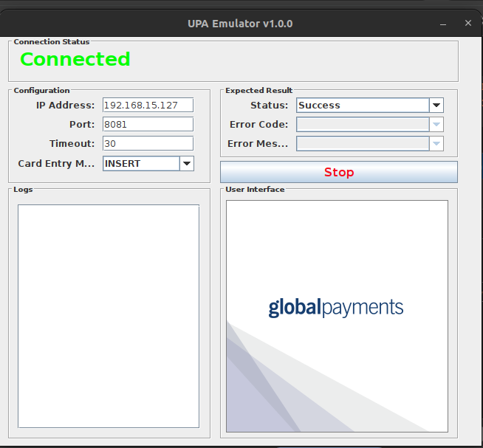Image resolution: width=483 pixels, height=448 pixels.
Task: Click the Status label in Expected Result
Action: (270, 106)
